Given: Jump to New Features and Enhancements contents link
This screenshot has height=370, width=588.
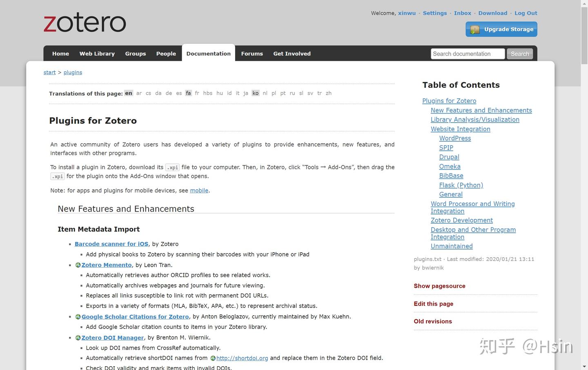Looking at the screenshot, I should (x=481, y=110).
